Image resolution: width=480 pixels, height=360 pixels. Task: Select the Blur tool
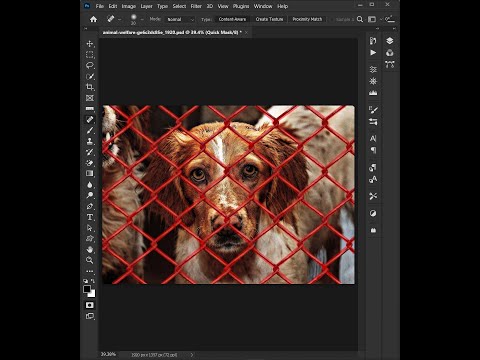point(90,184)
